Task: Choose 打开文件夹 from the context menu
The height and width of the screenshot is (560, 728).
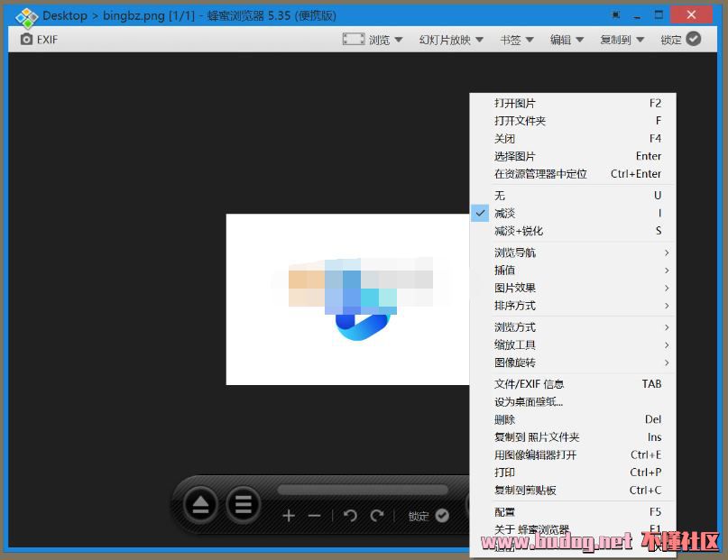Action: pyautogui.click(x=573, y=121)
